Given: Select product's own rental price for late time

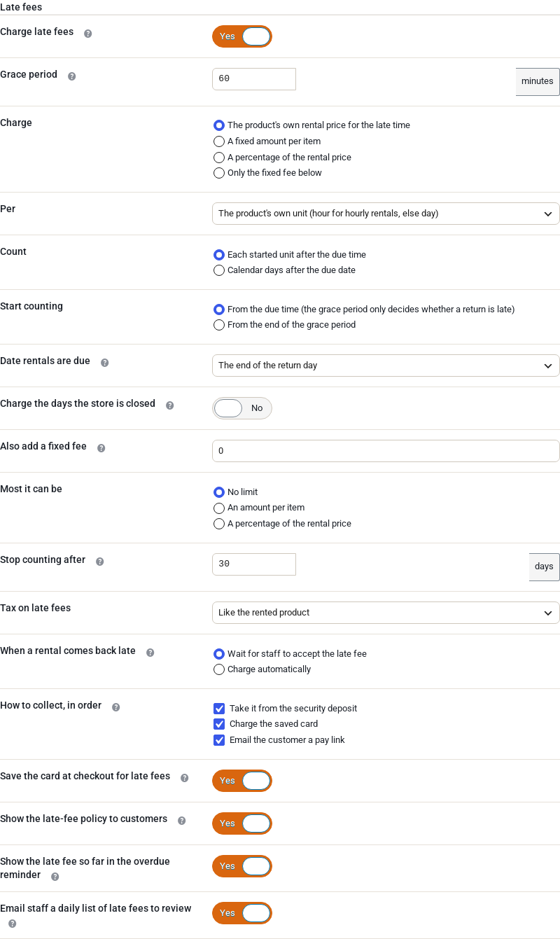Looking at the screenshot, I should click(x=219, y=125).
